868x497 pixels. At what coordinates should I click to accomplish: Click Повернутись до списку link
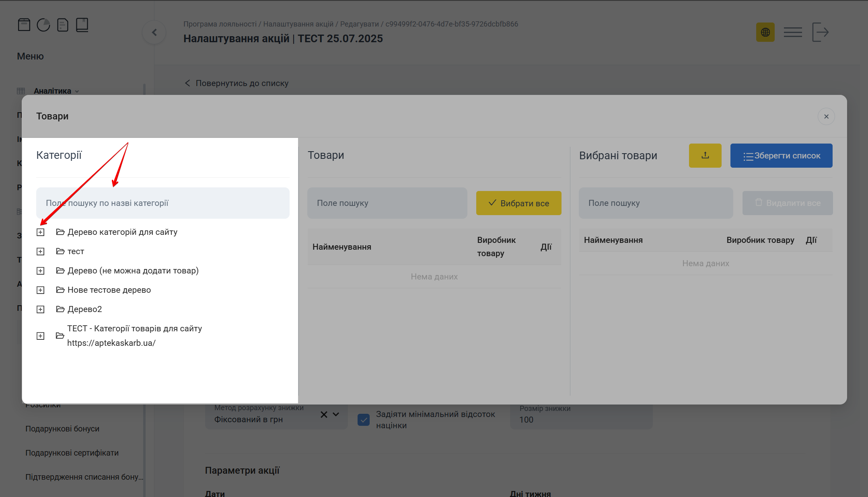point(237,83)
